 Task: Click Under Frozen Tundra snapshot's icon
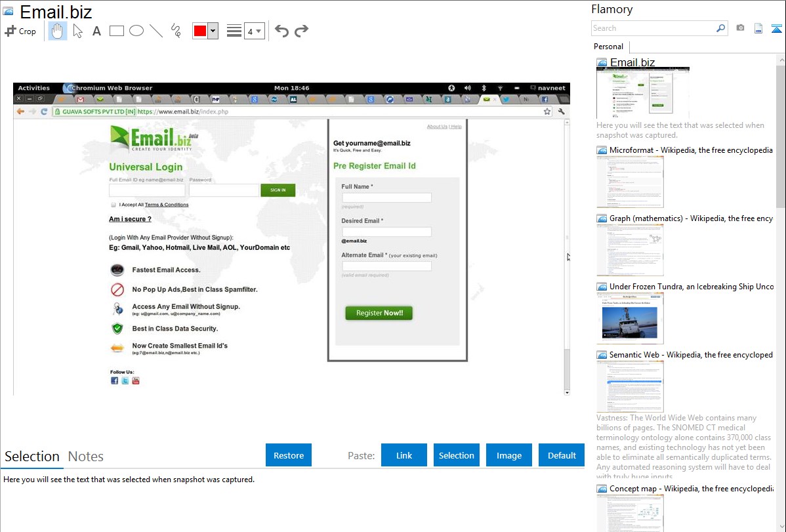[x=602, y=286]
